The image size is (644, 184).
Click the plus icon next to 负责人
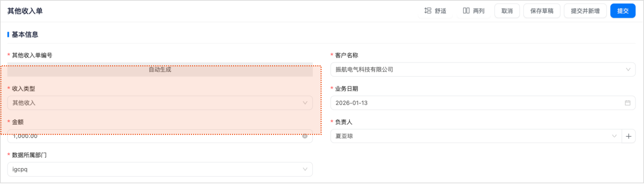pyautogui.click(x=629, y=136)
